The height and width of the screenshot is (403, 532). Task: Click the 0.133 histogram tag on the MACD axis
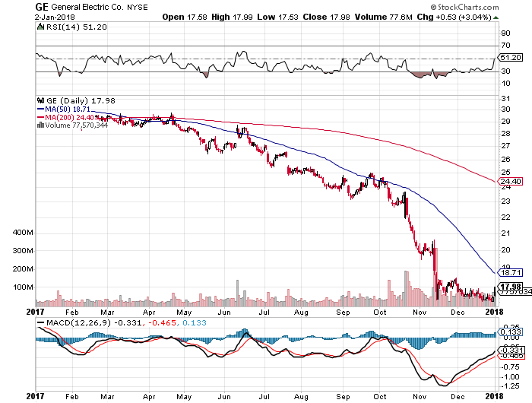[x=511, y=332]
